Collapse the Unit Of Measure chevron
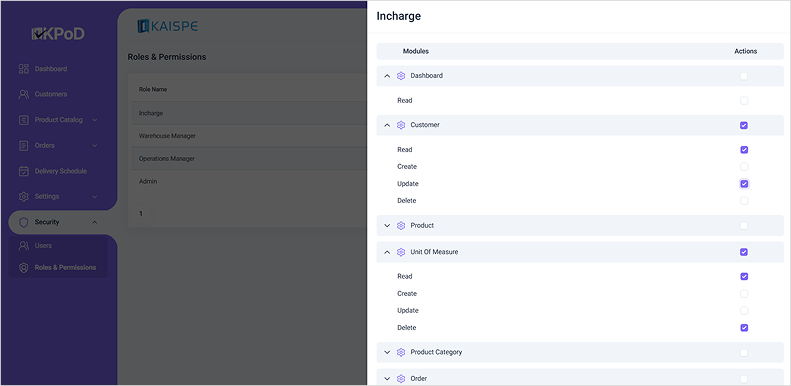791x386 pixels. (387, 252)
